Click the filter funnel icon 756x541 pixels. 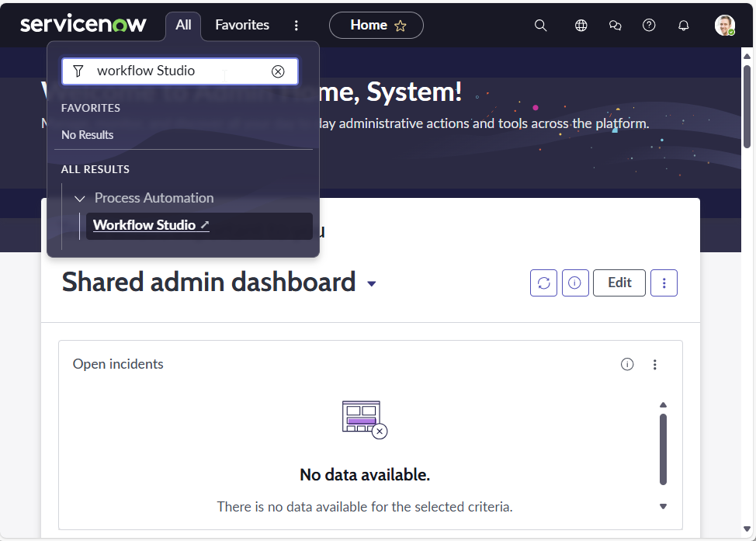[x=78, y=71]
